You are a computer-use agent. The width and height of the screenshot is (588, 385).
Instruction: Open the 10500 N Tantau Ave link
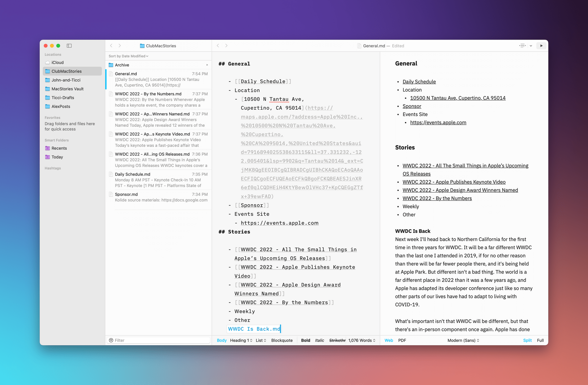click(457, 98)
